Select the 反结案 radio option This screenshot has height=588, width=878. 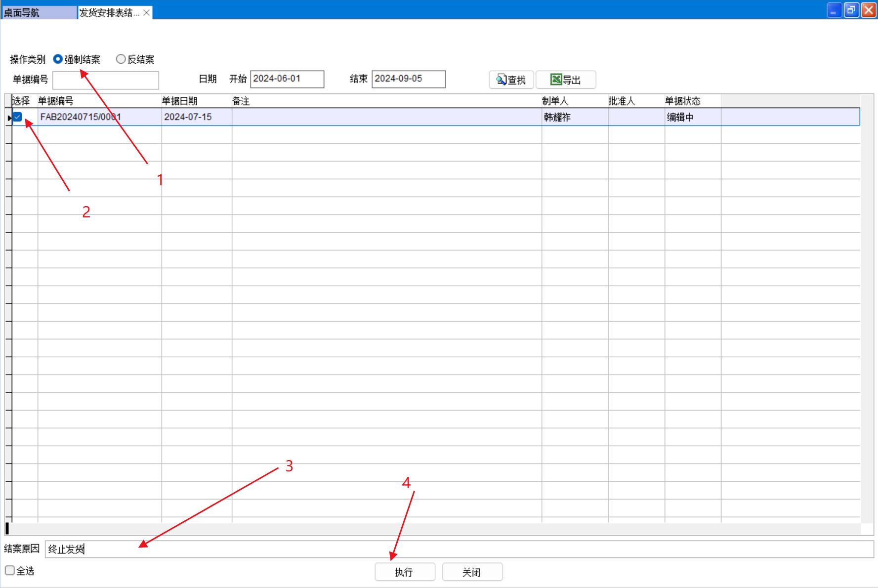[121, 59]
